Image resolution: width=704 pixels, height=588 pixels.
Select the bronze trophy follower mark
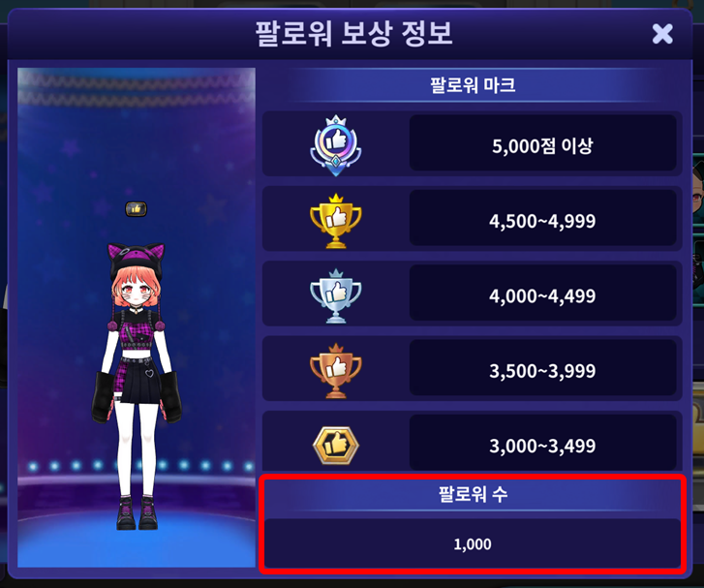336,371
